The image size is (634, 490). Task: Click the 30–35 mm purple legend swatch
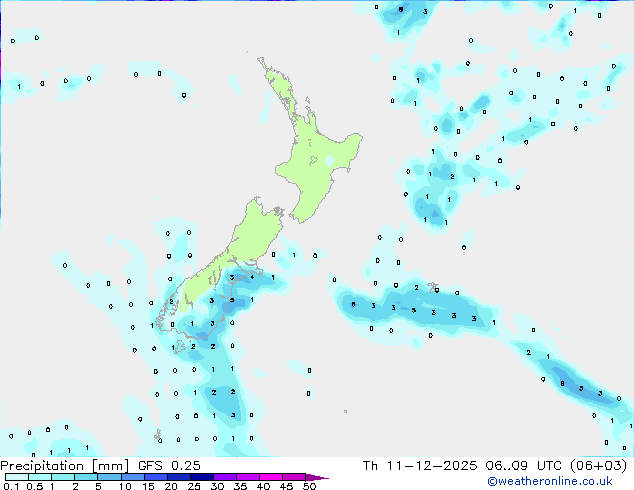tap(225, 477)
